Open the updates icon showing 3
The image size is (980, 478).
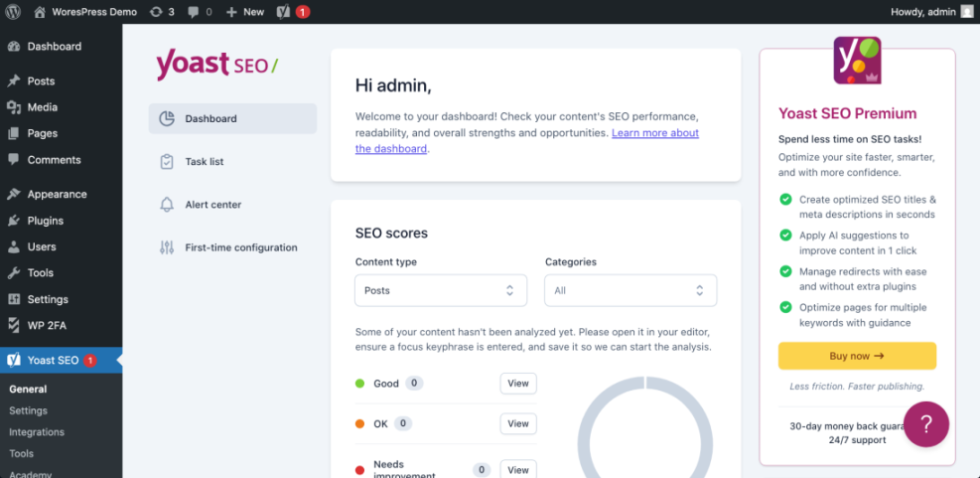[x=156, y=12]
